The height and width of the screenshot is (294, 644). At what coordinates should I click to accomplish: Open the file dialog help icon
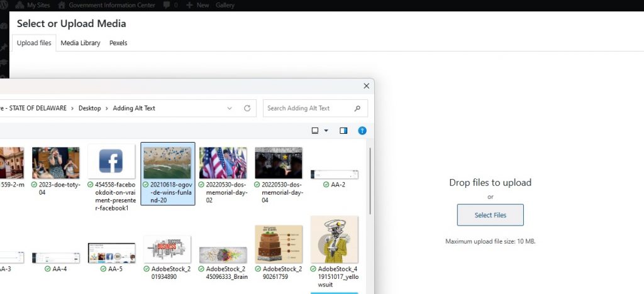tap(362, 131)
